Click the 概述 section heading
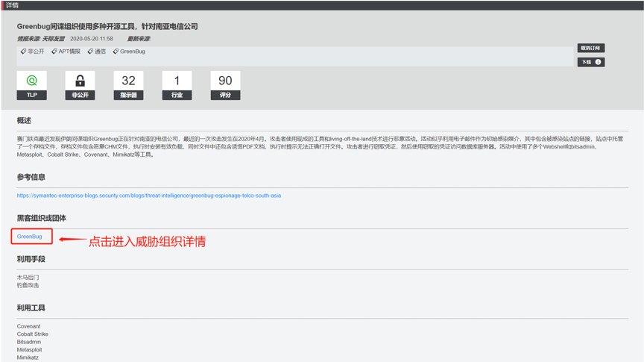The width and height of the screenshot is (644, 362). [24, 120]
